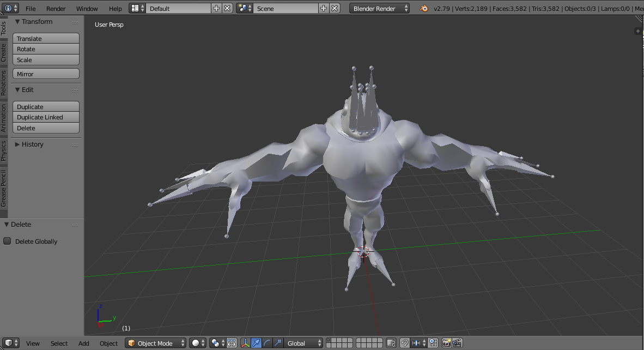Open the Window menu
The width and height of the screenshot is (644, 350).
pyautogui.click(x=87, y=9)
